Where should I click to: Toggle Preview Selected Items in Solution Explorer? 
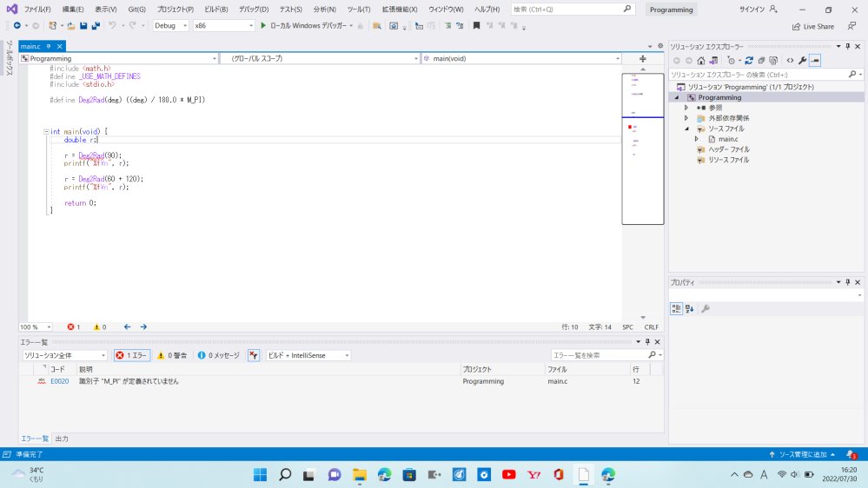(x=815, y=61)
